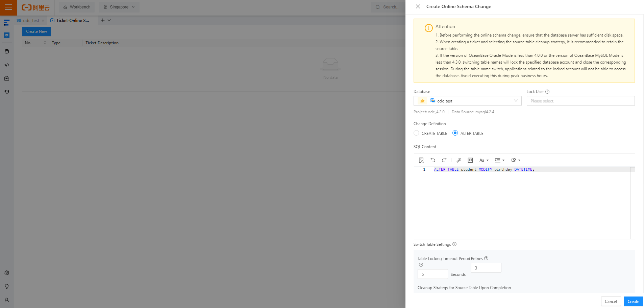
Task: Show help for Lock User
Action: 547,92
